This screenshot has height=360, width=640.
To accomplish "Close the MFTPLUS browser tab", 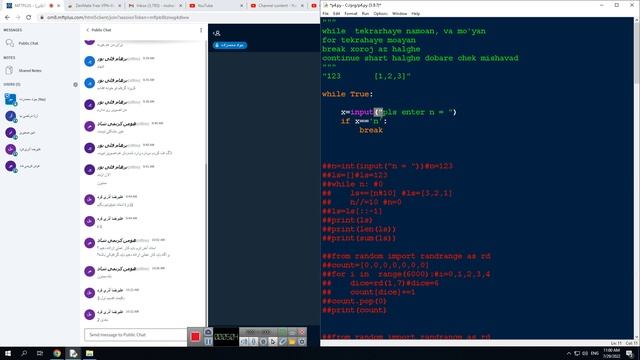I will [58, 6].
